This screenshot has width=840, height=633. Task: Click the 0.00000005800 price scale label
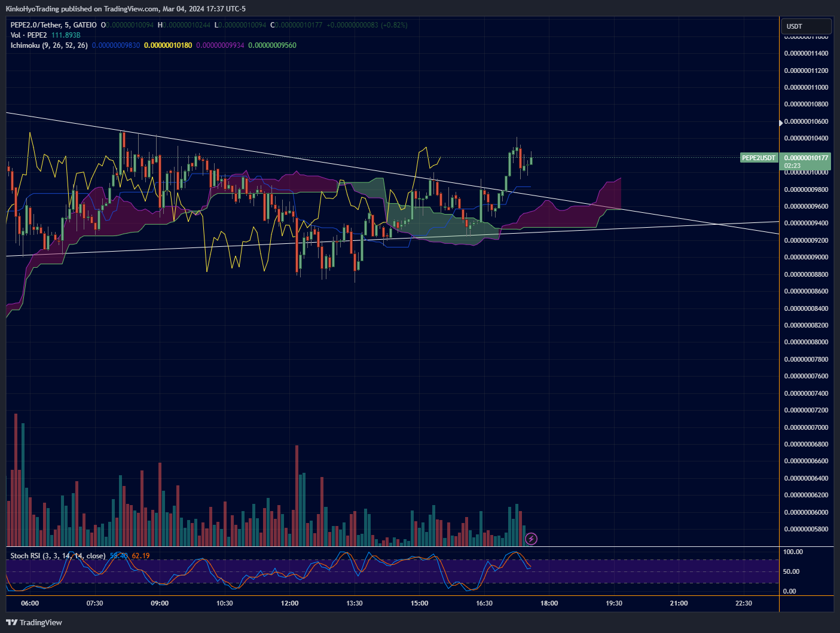click(806, 529)
